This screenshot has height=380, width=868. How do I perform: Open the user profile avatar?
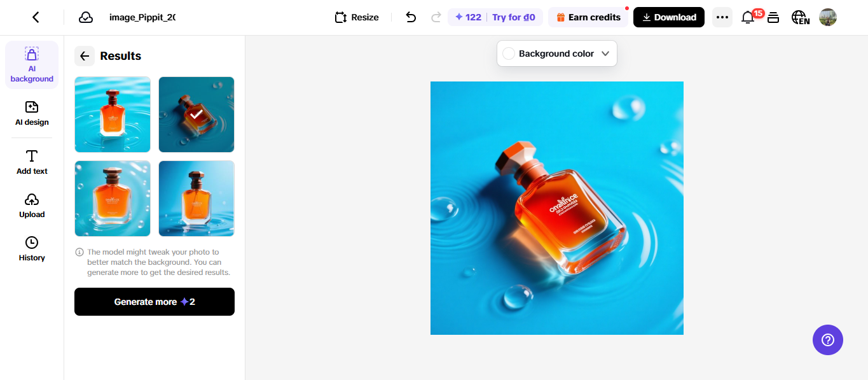pos(827,17)
